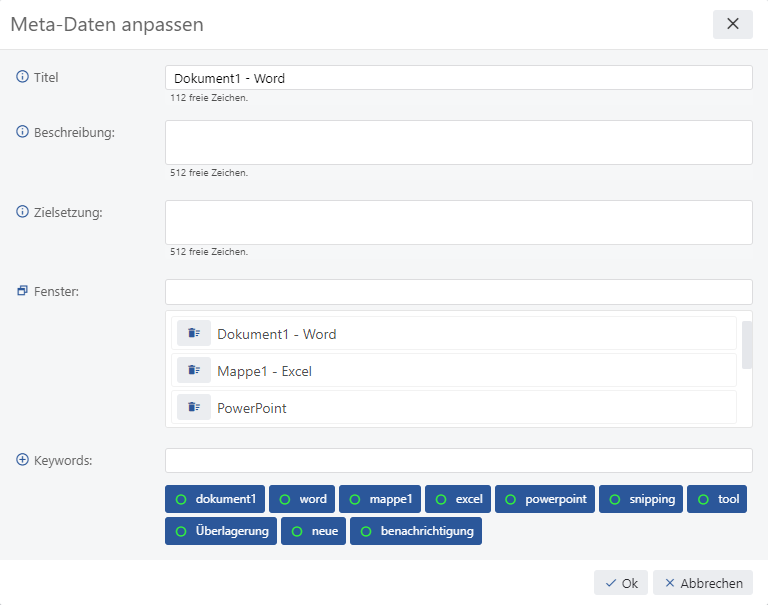Remove the Dokument1 - Word window entry
The height and width of the screenshot is (605, 768).
tap(194, 333)
